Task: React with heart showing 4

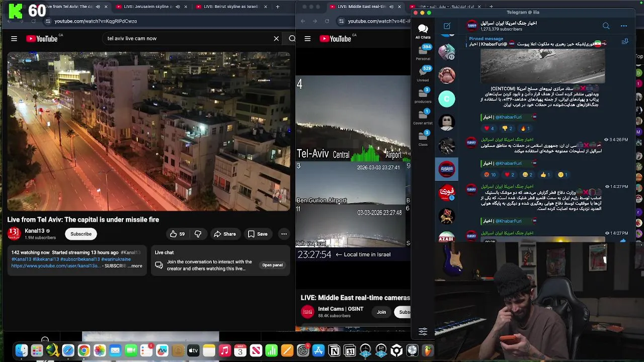Action: coord(489,128)
